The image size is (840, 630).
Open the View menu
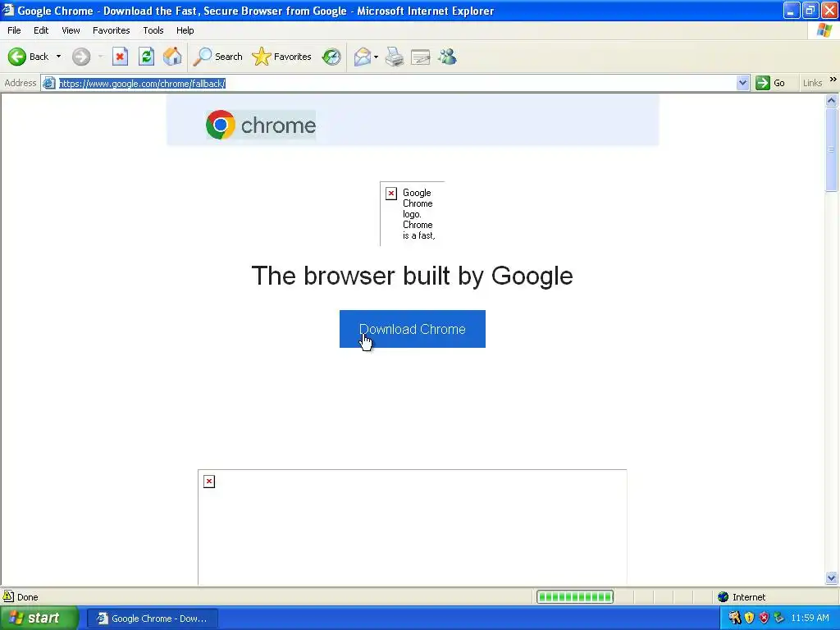(71, 30)
